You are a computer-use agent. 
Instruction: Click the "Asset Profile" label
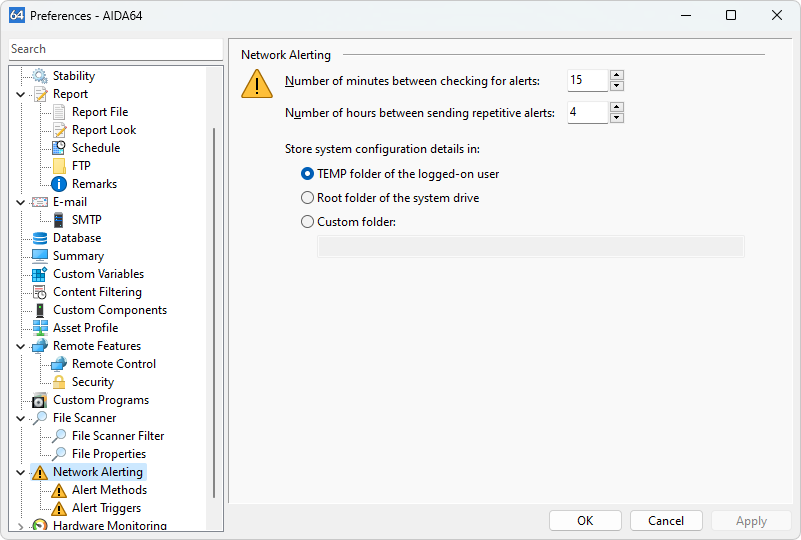pos(86,328)
